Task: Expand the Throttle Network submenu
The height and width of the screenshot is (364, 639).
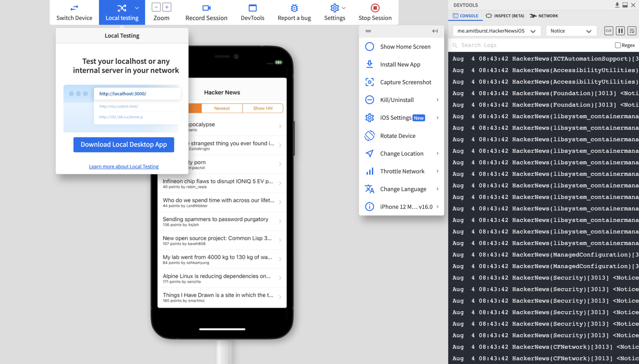Action: pos(402,171)
